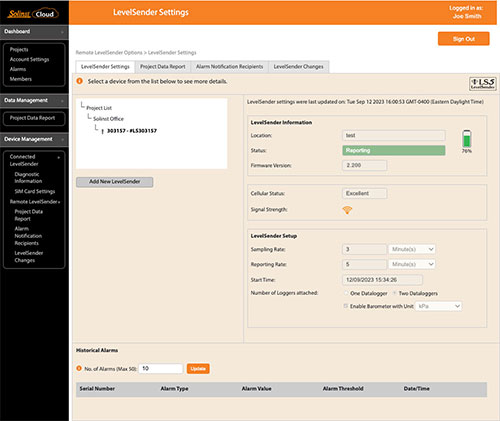Open Members in the sidebar

[21, 79]
